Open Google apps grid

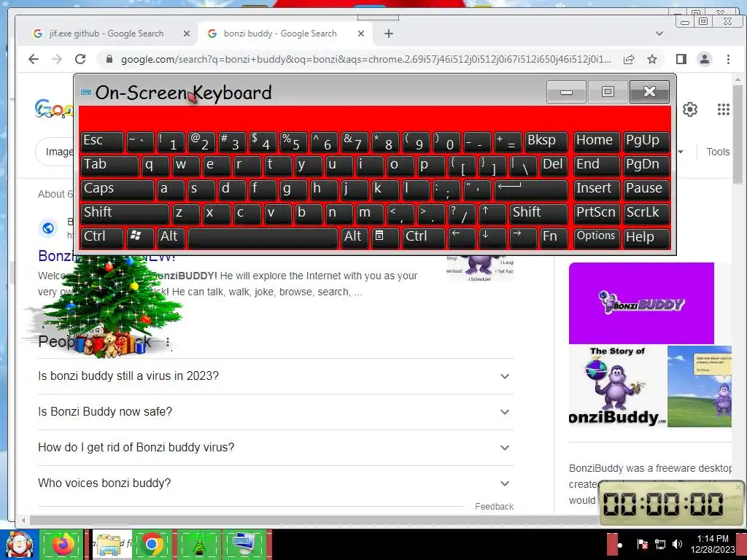[x=723, y=109]
